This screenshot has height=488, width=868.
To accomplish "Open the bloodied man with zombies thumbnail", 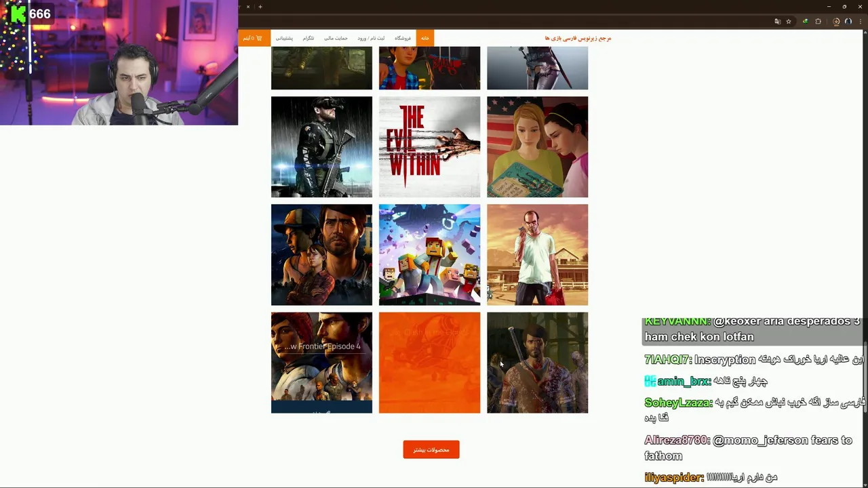I will [x=537, y=363].
